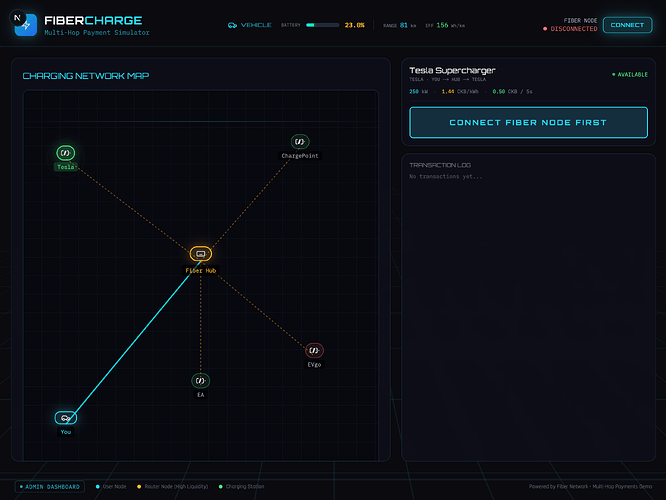Select the EA charging station node
This screenshot has height=500, width=666.
(200, 381)
